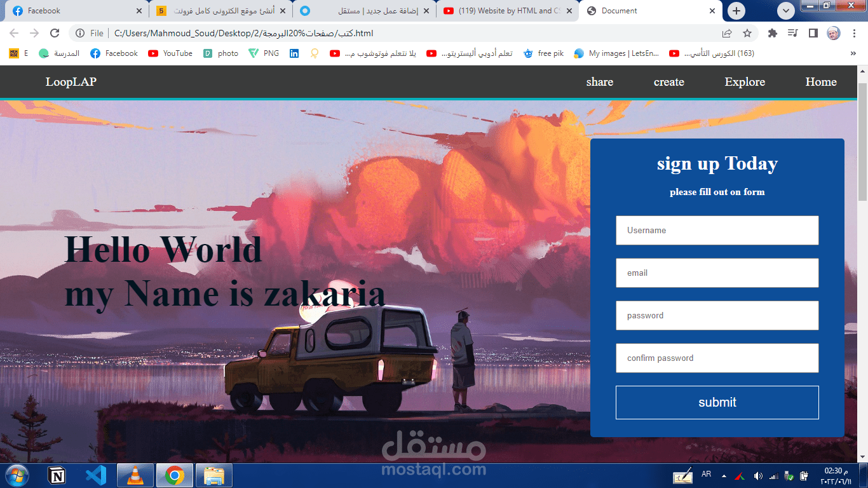Open the media control icon in toolbar
868x488 pixels.
tap(792, 33)
